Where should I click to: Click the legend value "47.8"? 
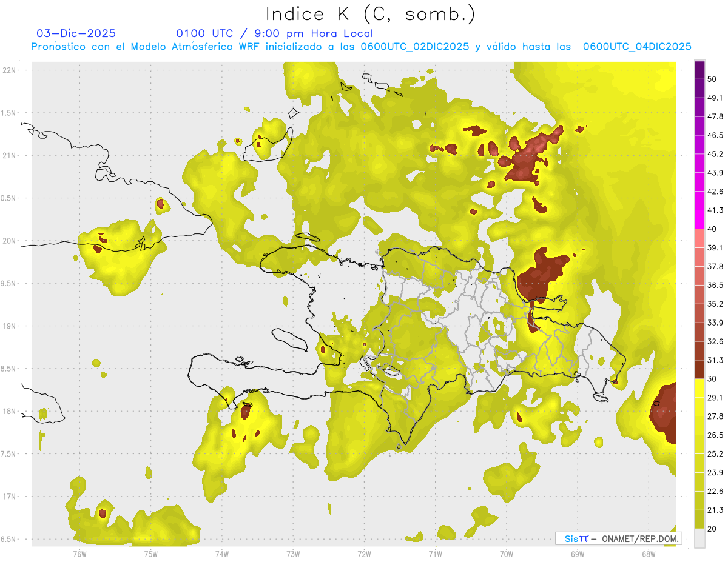point(715,116)
